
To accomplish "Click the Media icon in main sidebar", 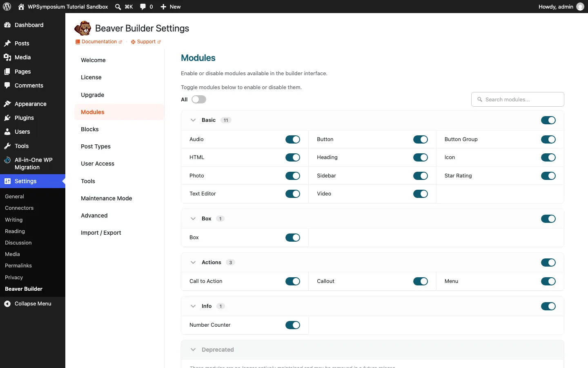I will tap(7, 57).
